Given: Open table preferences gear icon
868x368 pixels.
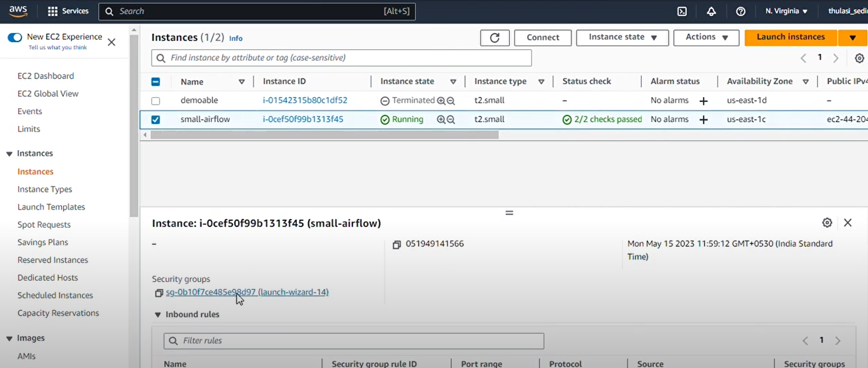Looking at the screenshot, I should pyautogui.click(x=859, y=58).
